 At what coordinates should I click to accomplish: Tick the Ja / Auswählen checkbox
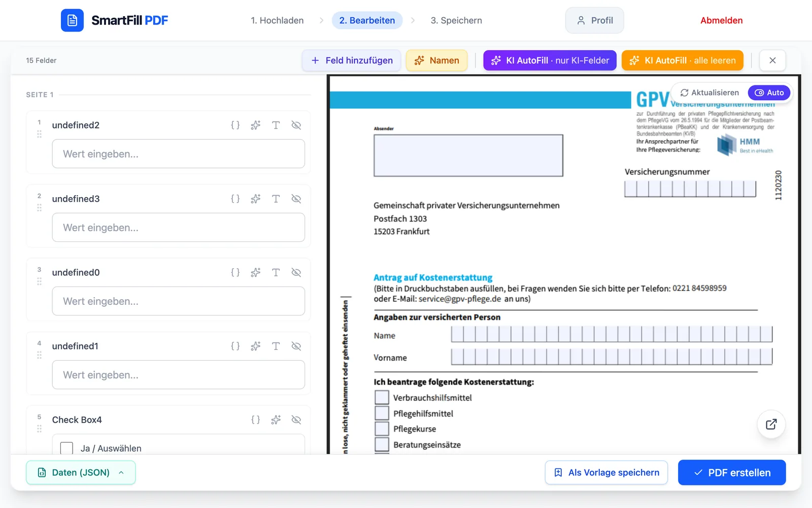click(66, 448)
